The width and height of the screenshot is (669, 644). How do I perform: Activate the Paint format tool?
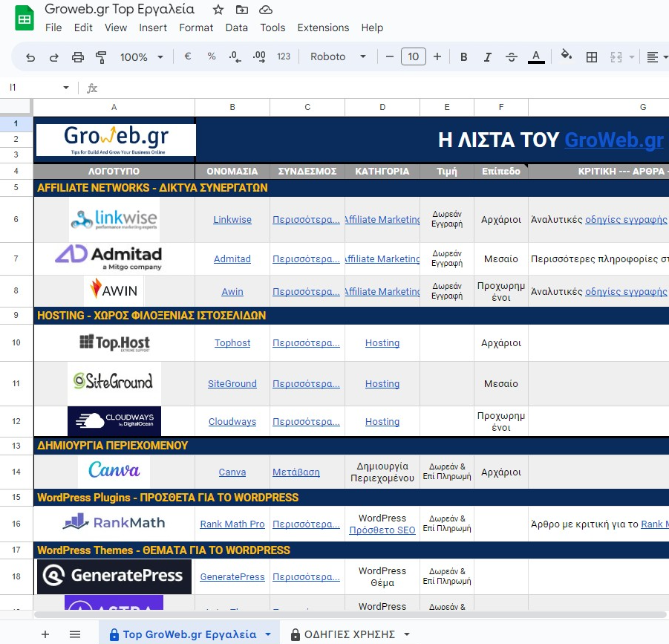point(101,57)
